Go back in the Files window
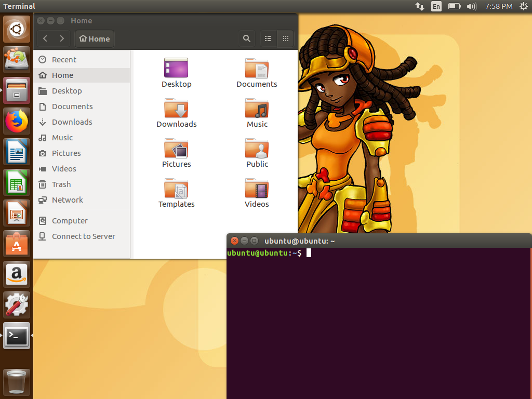This screenshot has width=532, height=399. [45, 38]
